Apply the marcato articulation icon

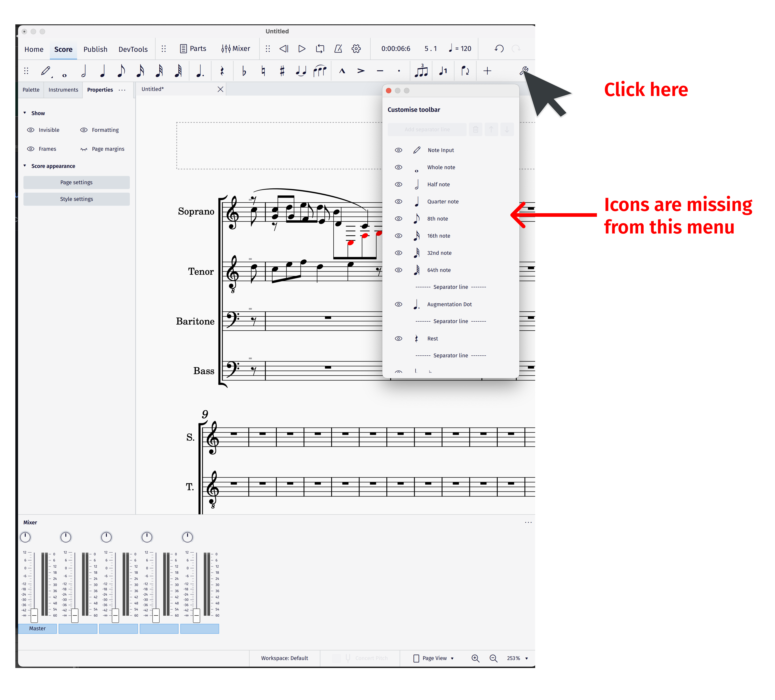coord(342,71)
